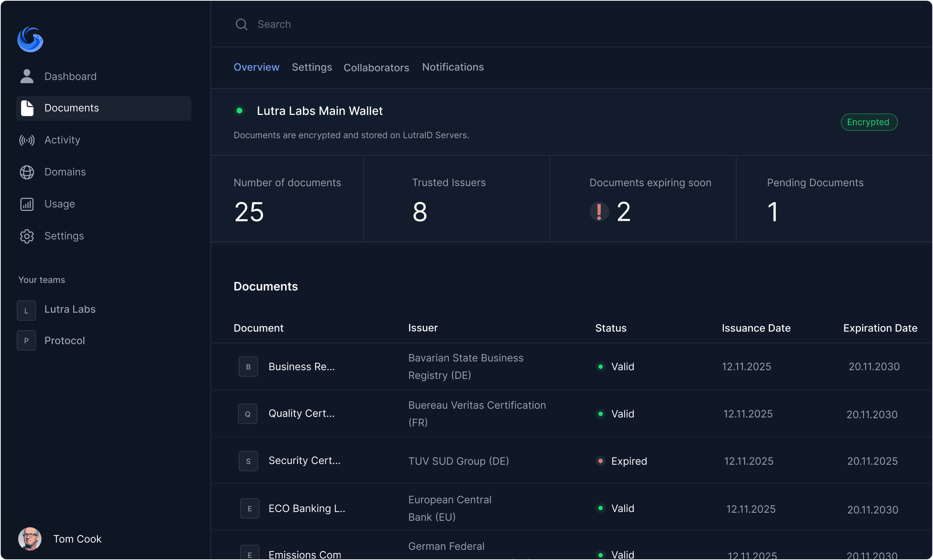Select the Usage bar chart icon
933x560 pixels.
[27, 204]
